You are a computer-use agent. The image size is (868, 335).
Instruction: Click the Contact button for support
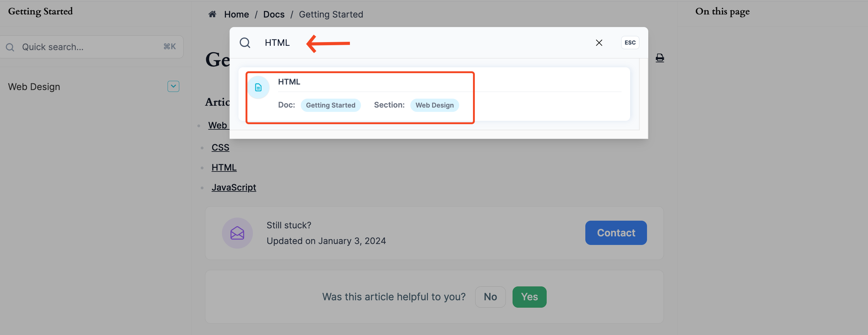(x=616, y=232)
